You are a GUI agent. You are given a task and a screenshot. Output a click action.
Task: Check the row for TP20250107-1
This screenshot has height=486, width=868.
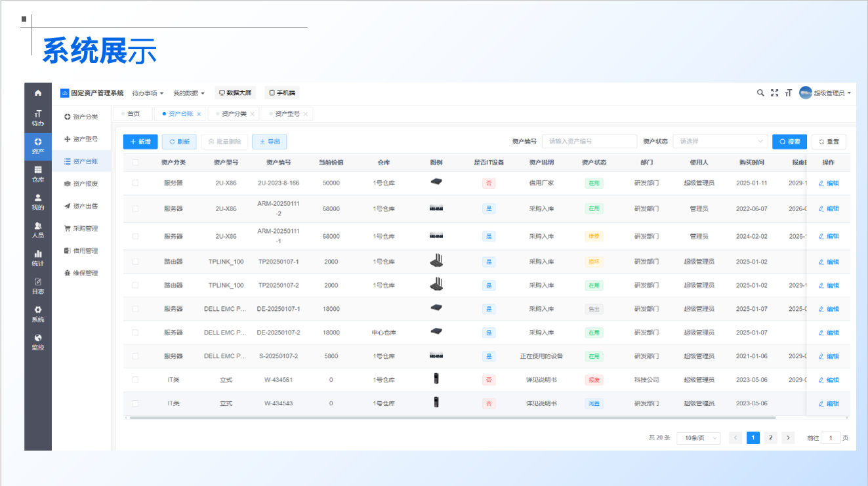click(x=136, y=262)
